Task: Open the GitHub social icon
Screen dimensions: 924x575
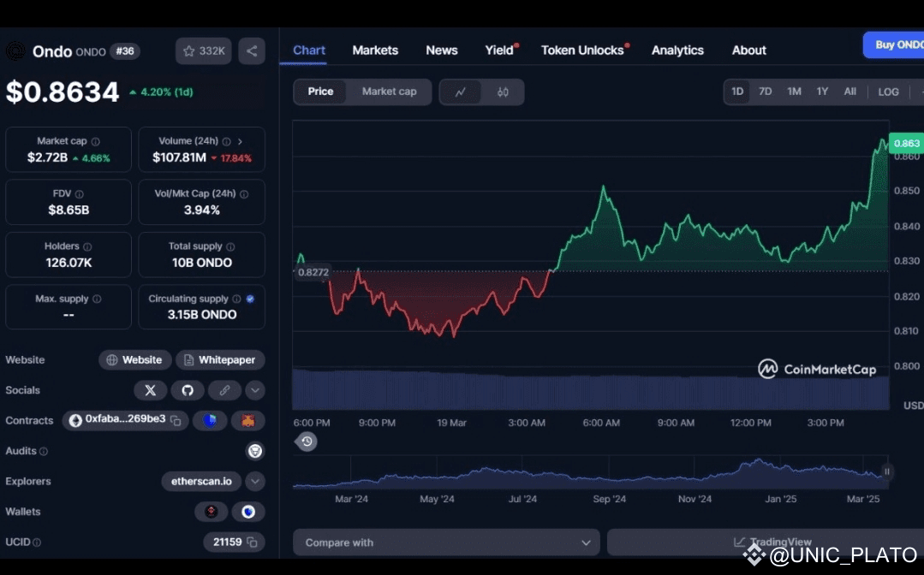Action: (188, 390)
